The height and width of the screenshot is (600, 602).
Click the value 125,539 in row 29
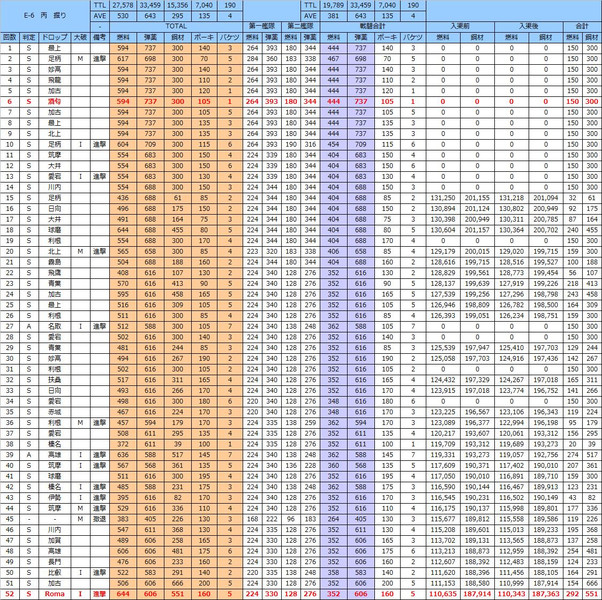click(x=443, y=348)
